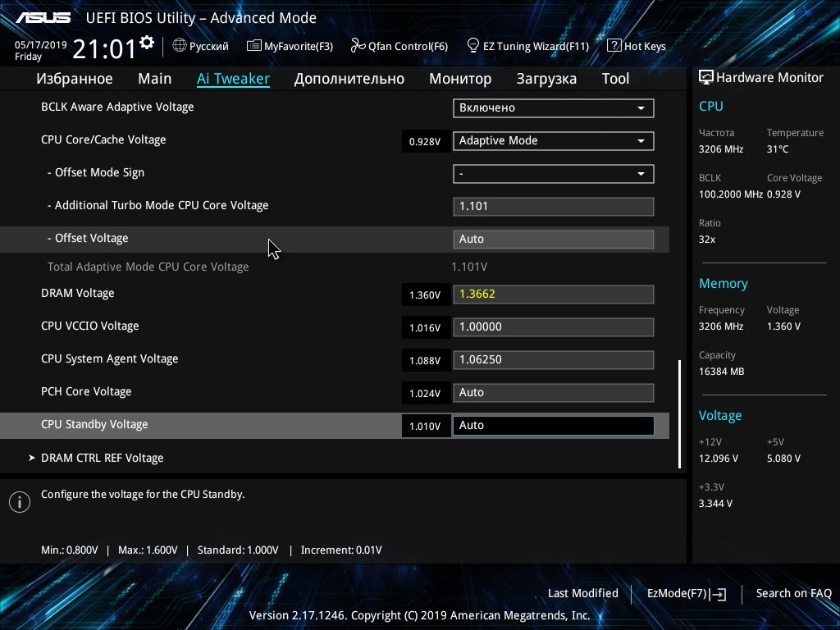This screenshot has height=630, width=840.
Task: Select the BCLK Aware Adaptive Voltage label
Action: click(x=117, y=107)
